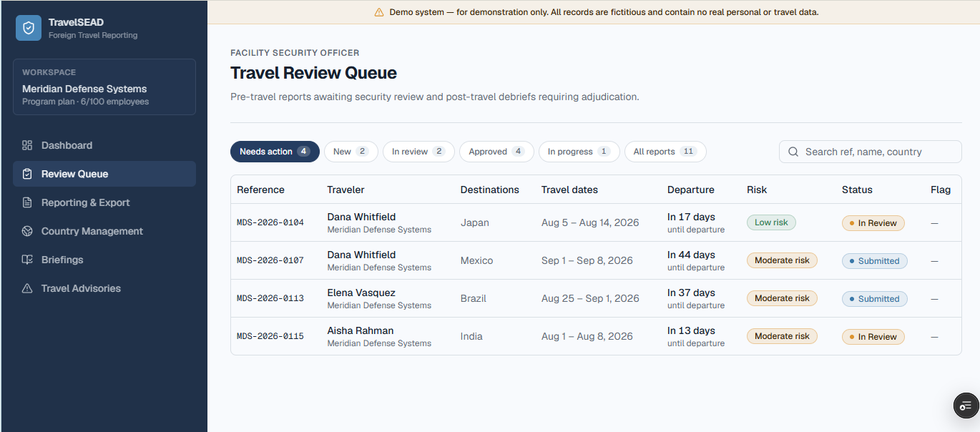
Task: Click the magnifier icon in search box
Action: (793, 152)
